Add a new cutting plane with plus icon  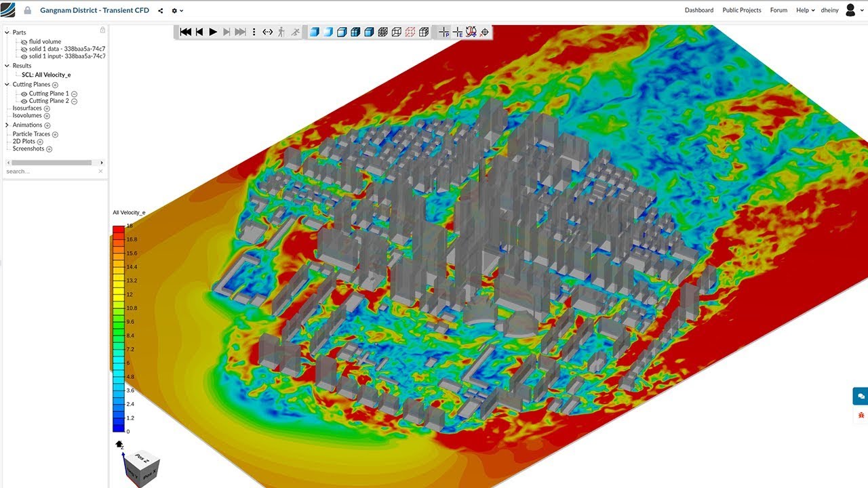click(55, 85)
